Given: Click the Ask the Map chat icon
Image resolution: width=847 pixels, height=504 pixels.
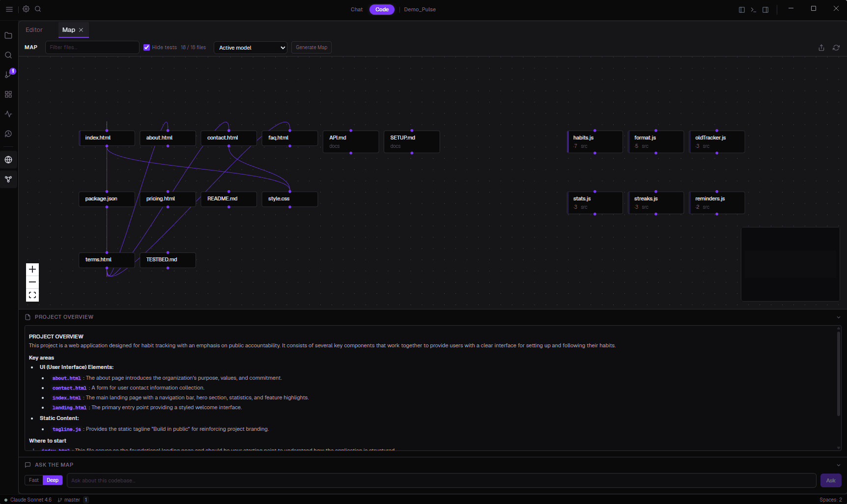Looking at the screenshot, I should (28, 465).
